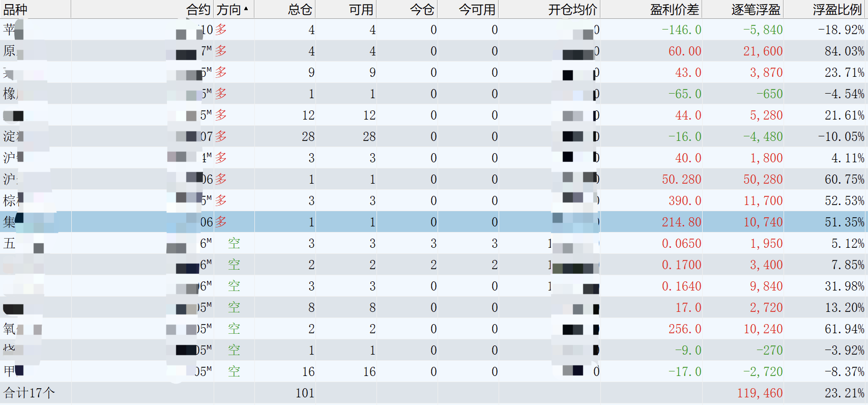The width and height of the screenshot is (868, 405).
Task: Click the 逐笔浮盈 column header
Action: point(756,10)
